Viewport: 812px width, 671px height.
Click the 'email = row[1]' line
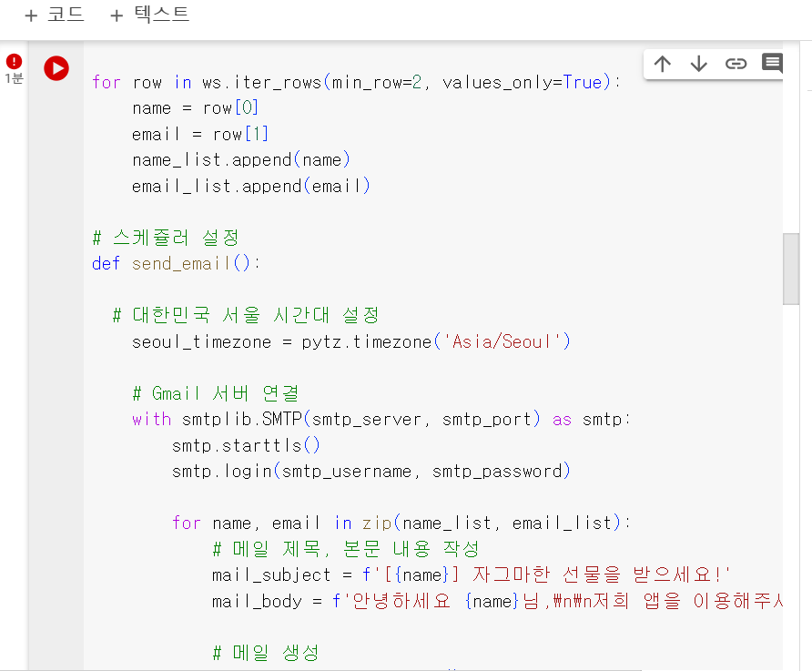pos(200,134)
